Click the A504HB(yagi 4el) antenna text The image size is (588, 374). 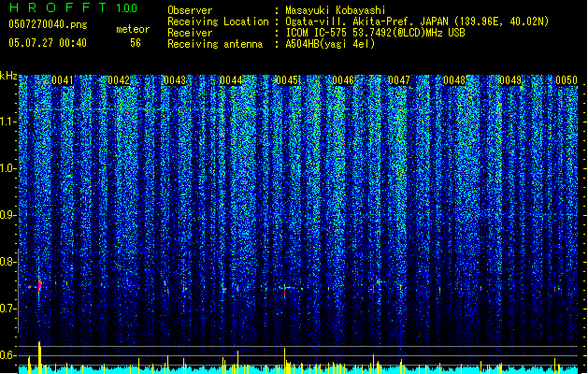point(330,44)
